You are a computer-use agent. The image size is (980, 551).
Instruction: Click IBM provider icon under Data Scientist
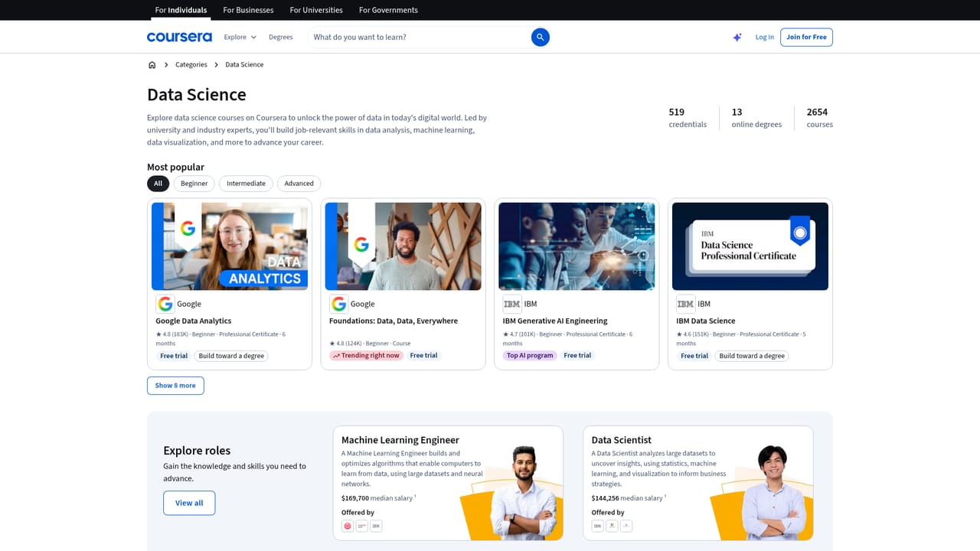point(597,526)
